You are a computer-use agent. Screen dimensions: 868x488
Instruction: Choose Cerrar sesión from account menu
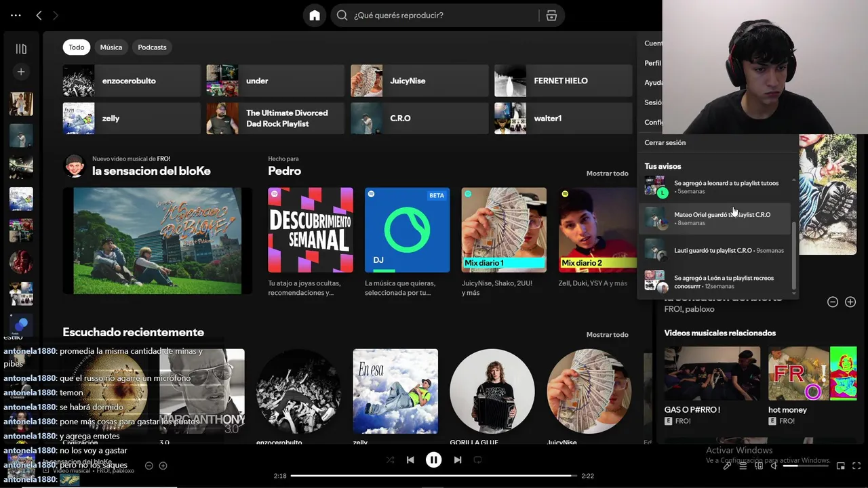(x=665, y=142)
